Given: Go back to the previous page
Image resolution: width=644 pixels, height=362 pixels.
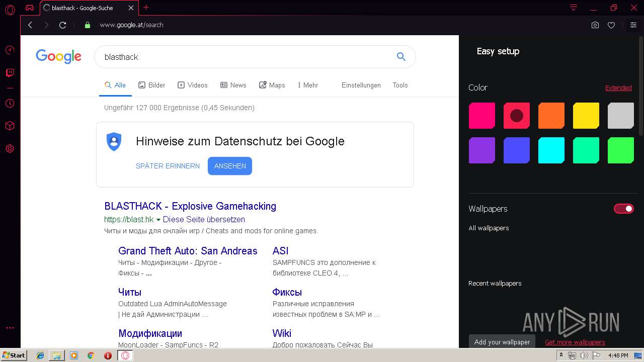Looking at the screenshot, I should pos(30,25).
